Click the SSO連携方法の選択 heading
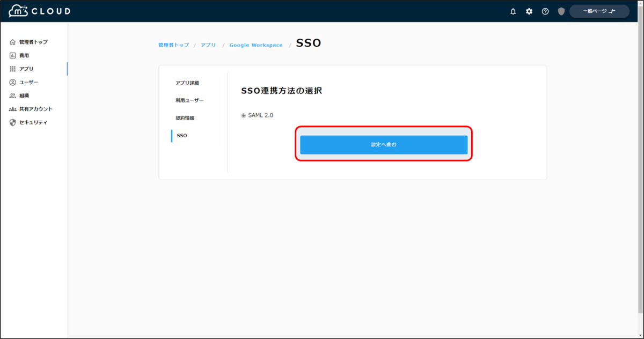 282,91
